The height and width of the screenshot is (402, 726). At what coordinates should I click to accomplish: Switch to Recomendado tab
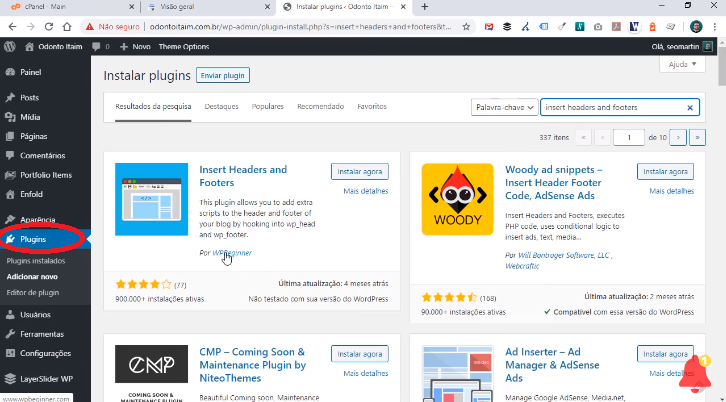point(320,107)
